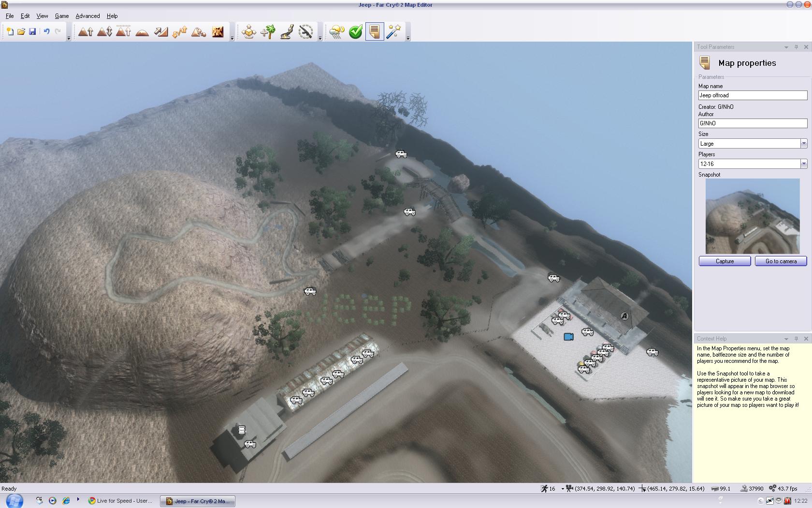Screen dimensions: 812x508
Task: Open Tool Parameters panel options arrow
Action: pyautogui.click(x=786, y=47)
